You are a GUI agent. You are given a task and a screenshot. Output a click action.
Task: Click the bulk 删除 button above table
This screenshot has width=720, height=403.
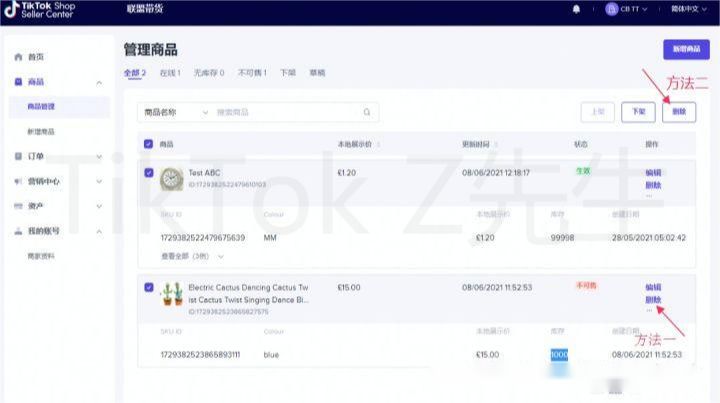pyautogui.click(x=679, y=112)
